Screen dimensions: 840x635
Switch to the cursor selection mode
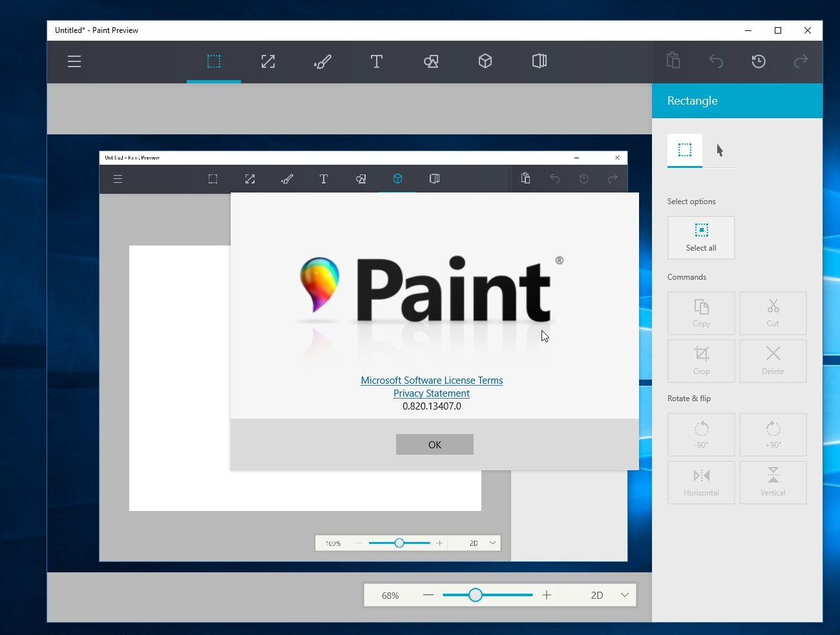[x=719, y=151]
